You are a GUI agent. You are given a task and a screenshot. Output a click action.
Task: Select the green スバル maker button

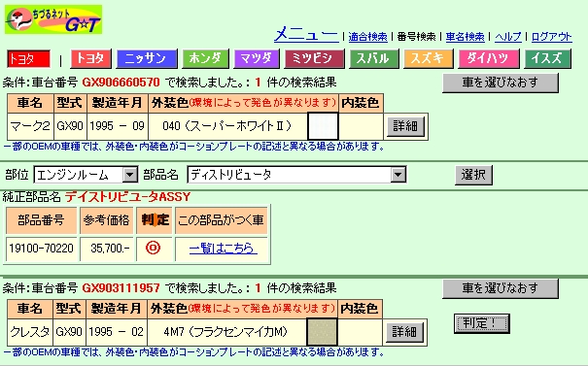pos(374,59)
